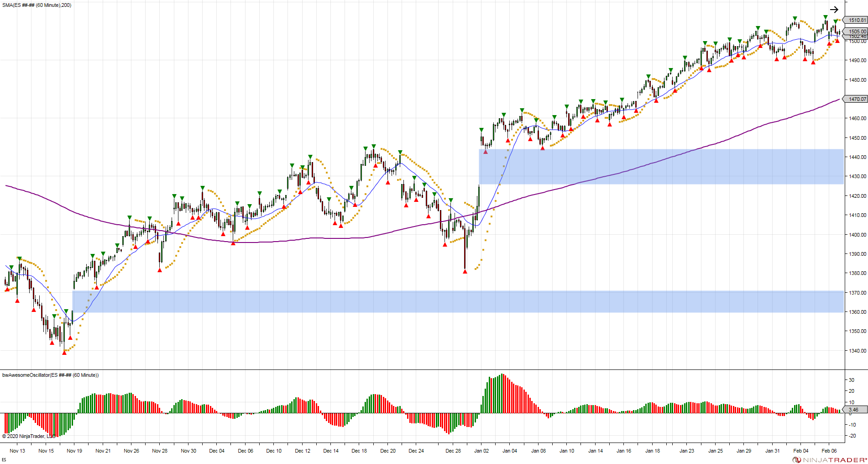Click the 1370.00 price axis label
The height and width of the screenshot is (464, 868).
[x=858, y=293]
